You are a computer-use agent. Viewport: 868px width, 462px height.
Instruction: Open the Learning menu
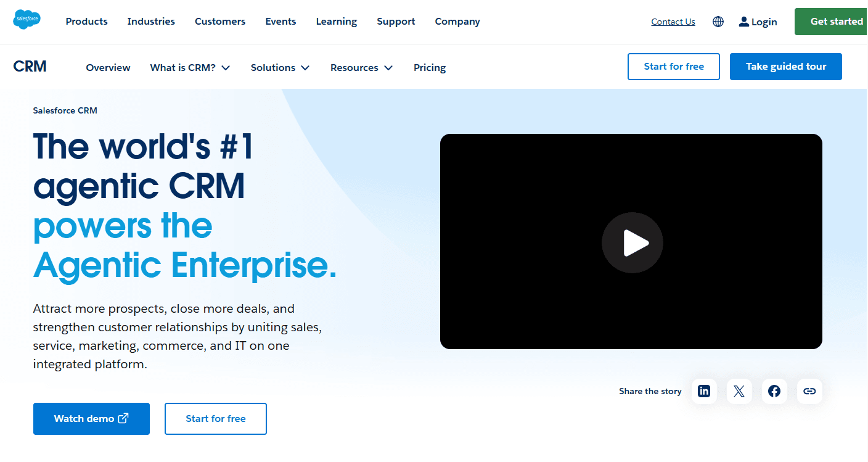pos(337,22)
